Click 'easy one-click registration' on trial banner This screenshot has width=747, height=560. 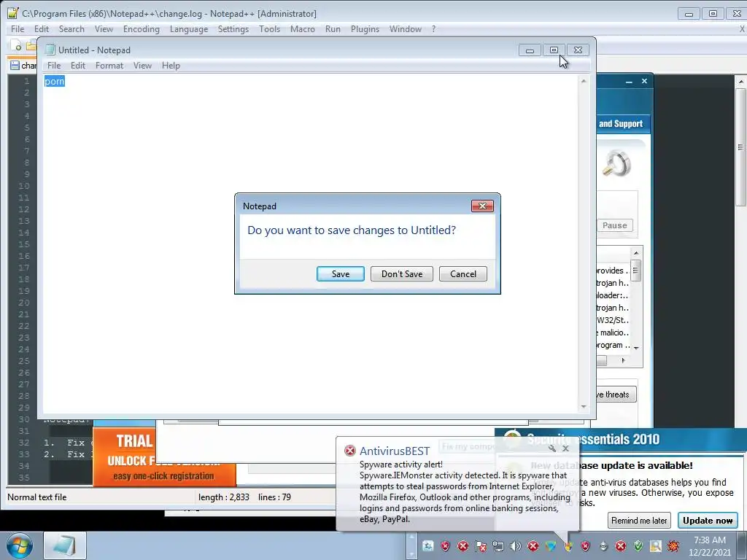click(x=163, y=476)
